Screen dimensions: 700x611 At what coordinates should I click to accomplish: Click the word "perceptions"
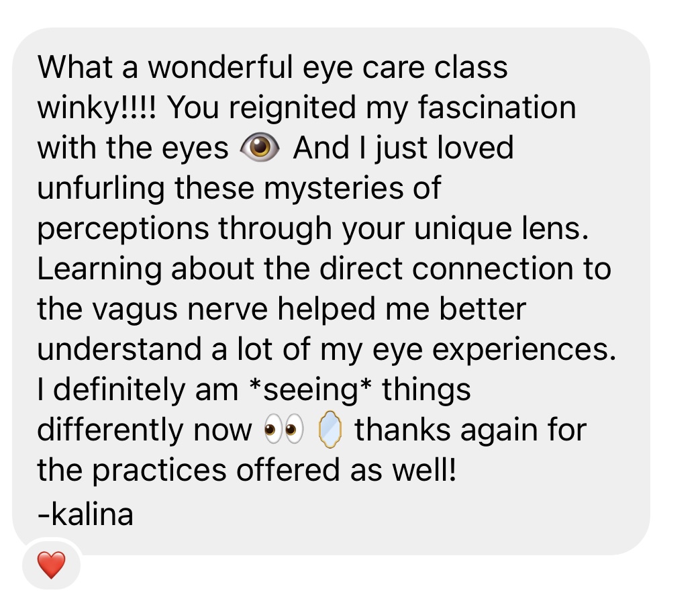(123, 229)
